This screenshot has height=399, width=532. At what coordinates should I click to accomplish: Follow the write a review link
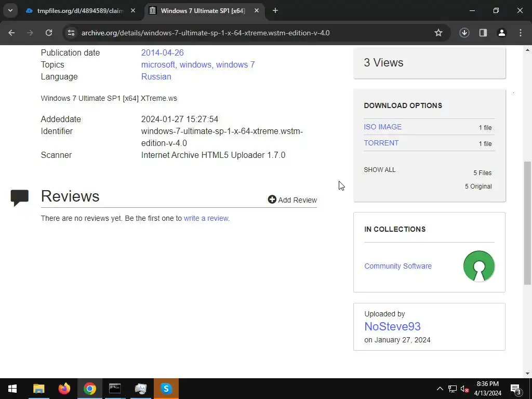[206, 218]
